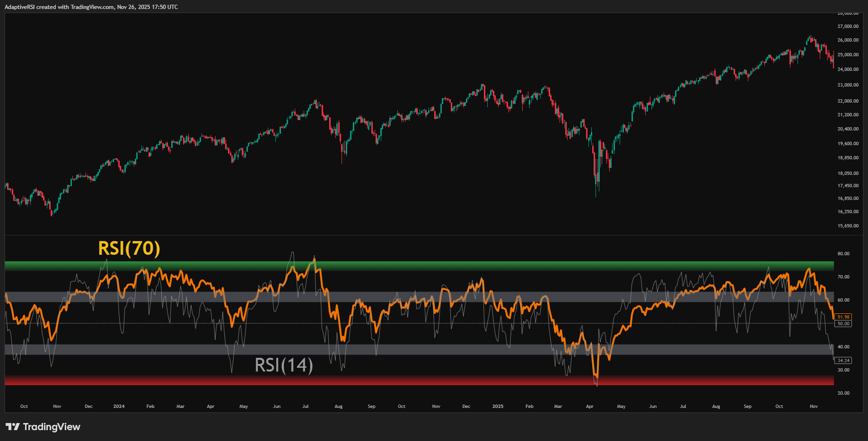
Task: Click the 18,050.00 price scale label
Action: tap(848, 173)
